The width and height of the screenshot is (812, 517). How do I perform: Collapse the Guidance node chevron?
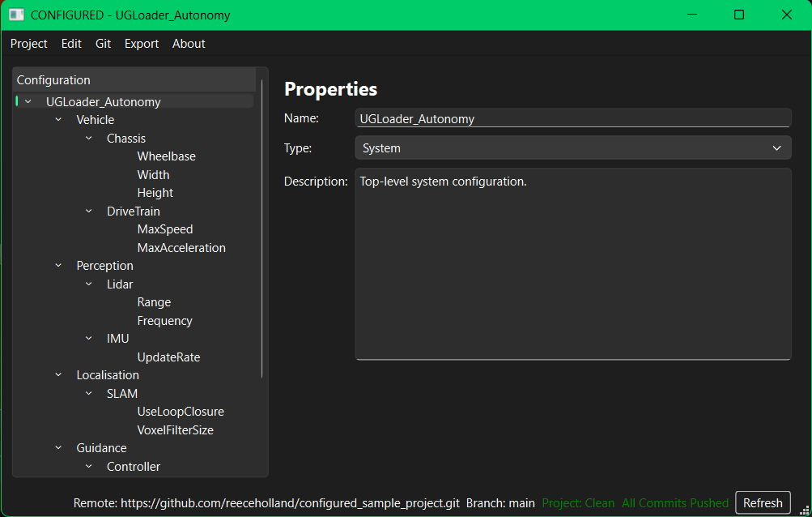[58, 447]
